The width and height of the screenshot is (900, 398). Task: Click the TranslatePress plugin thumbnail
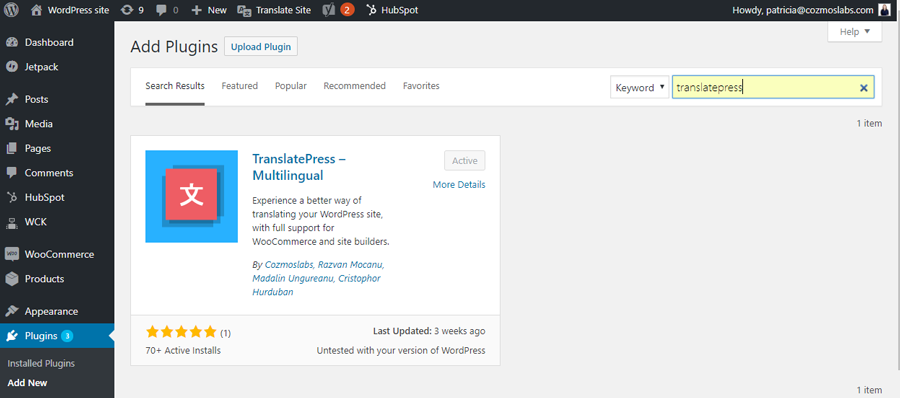pos(191,196)
